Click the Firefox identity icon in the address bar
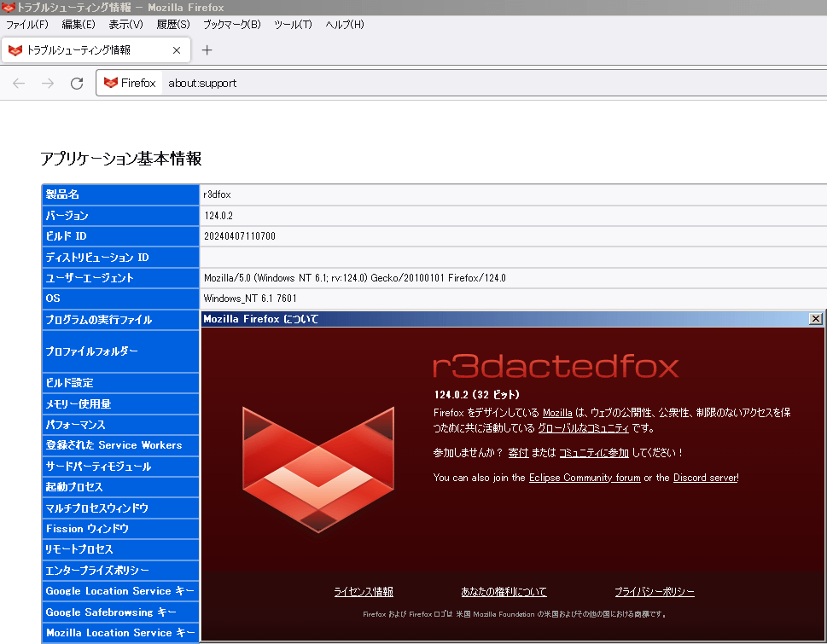This screenshot has height=644, width=827. click(x=130, y=83)
